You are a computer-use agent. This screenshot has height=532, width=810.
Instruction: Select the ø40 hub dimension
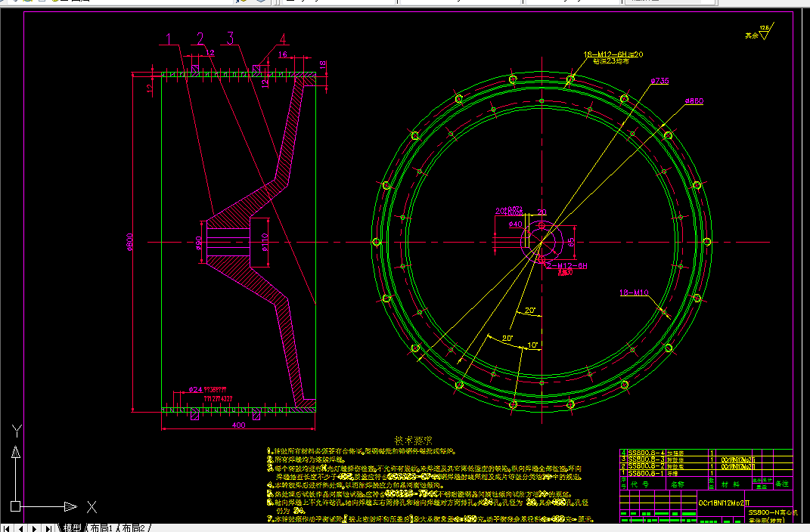click(515, 224)
